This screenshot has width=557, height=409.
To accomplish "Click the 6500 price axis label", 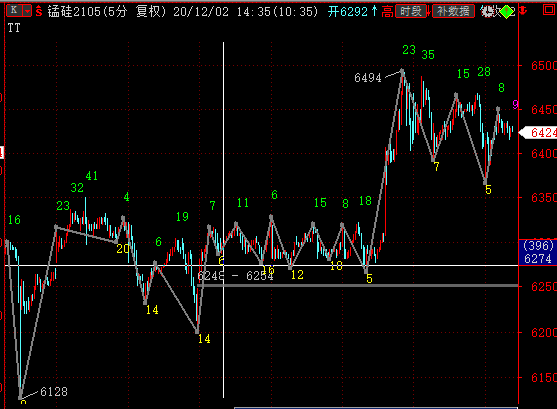I will point(544,65).
